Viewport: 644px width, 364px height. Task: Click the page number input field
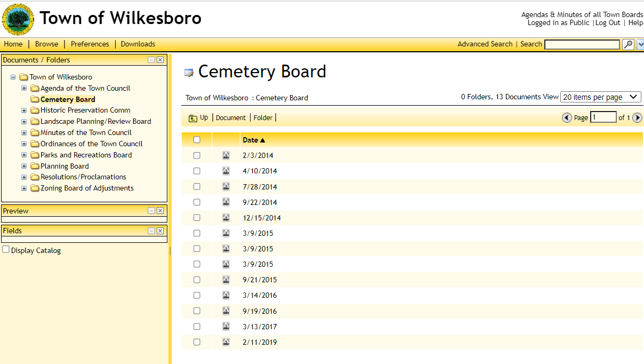(603, 117)
